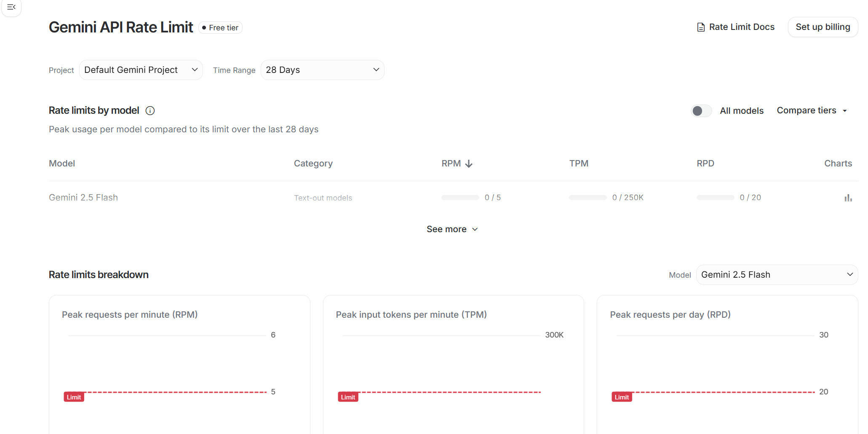Click the info icon beside Rate limits by model
The width and height of the screenshot is (868, 434).
(x=150, y=111)
